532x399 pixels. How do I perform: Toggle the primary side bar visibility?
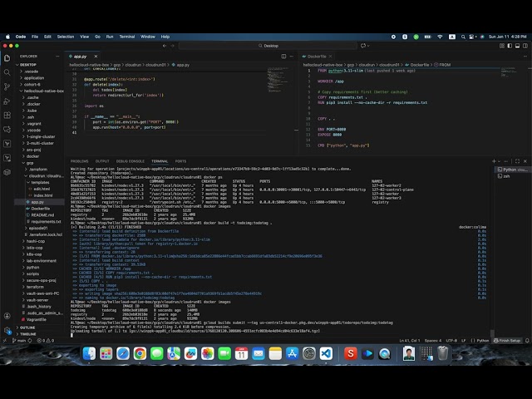click(x=510, y=46)
